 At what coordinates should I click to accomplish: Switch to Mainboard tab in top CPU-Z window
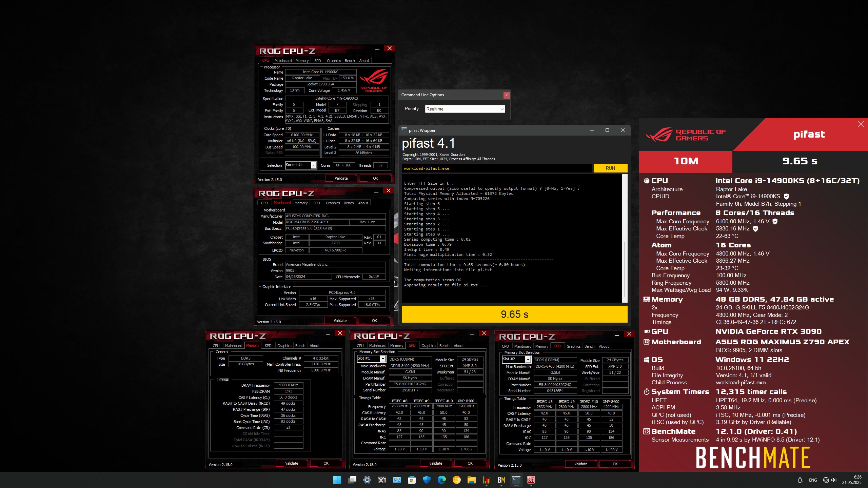click(283, 61)
